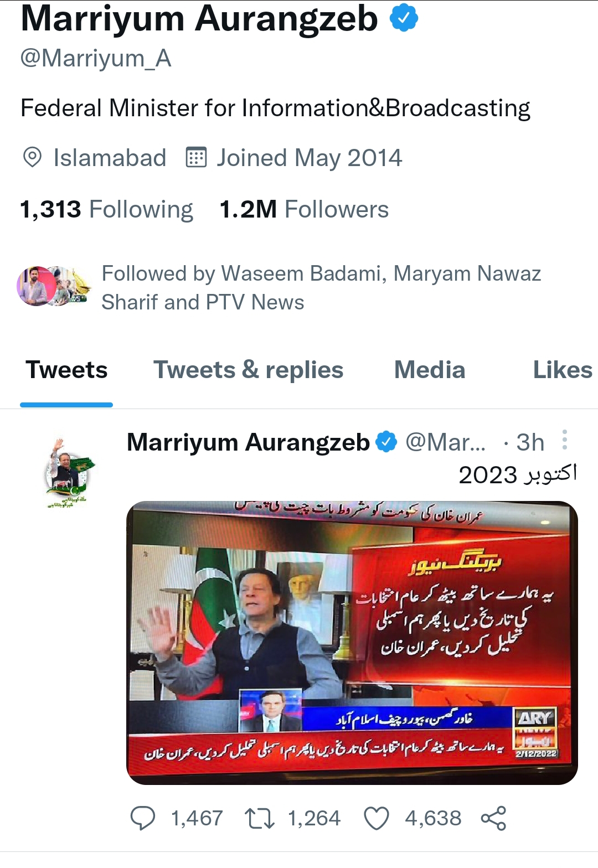The image size is (598, 868).
Task: Switch to the Tweets & replies tab
Action: tap(248, 370)
